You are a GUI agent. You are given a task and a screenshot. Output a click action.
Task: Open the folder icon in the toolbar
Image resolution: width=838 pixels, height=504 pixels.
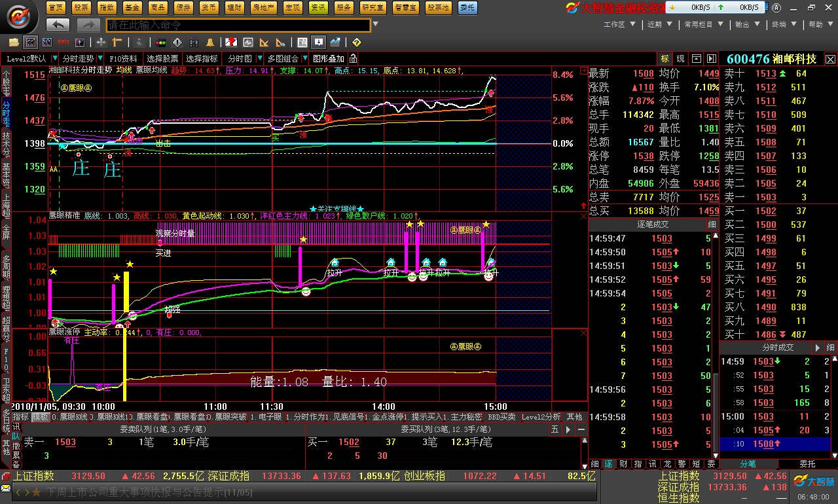click(x=13, y=43)
